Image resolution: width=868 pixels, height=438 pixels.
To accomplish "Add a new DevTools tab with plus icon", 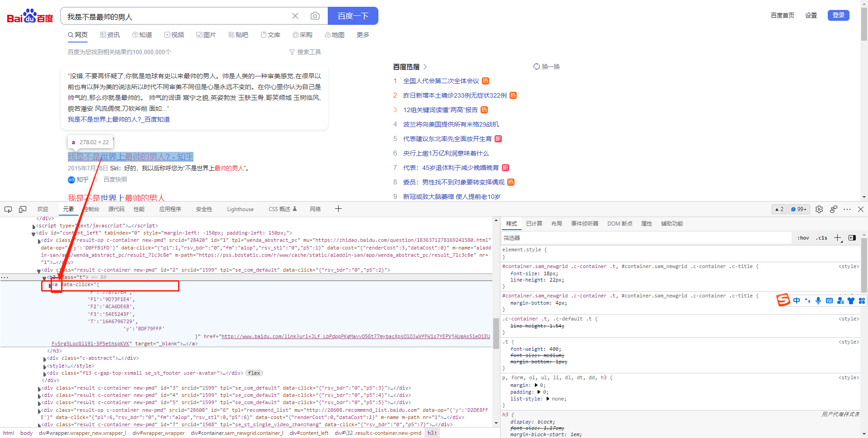I will (338, 209).
